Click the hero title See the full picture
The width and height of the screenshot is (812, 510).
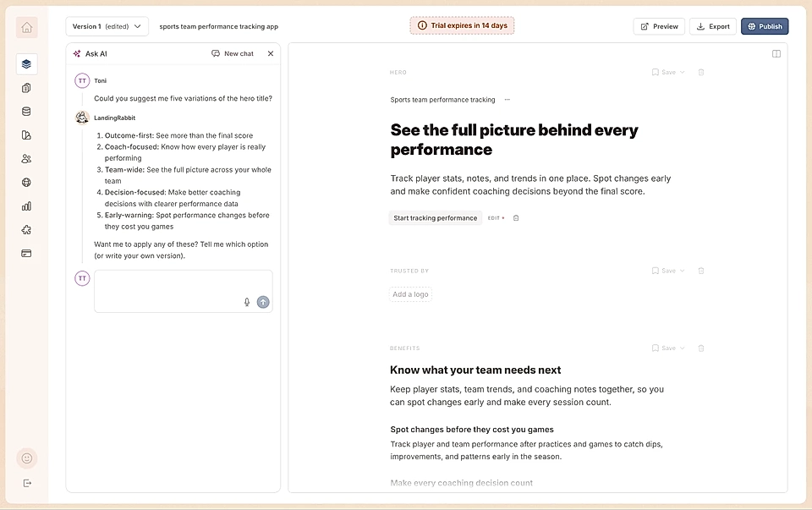[513, 140]
